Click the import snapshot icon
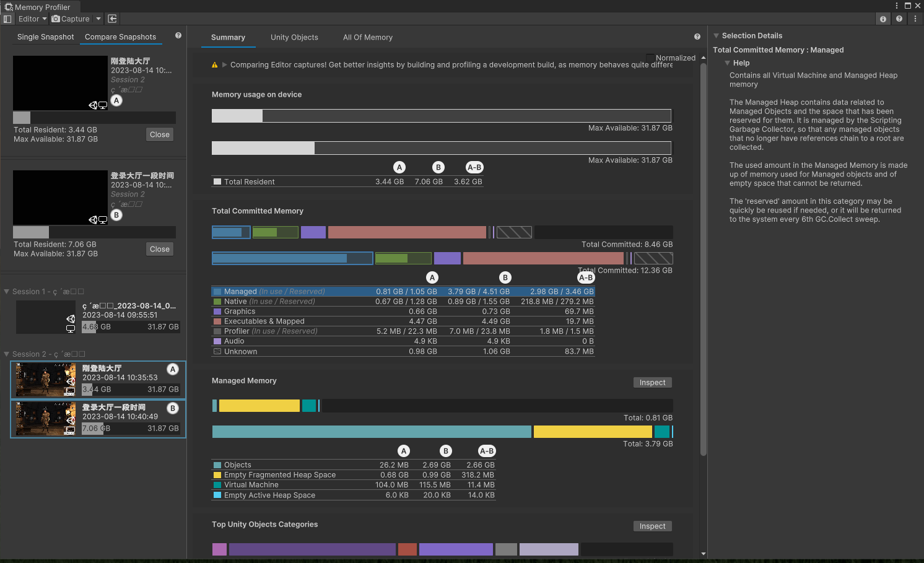Image resolution: width=924 pixels, height=563 pixels. click(113, 19)
